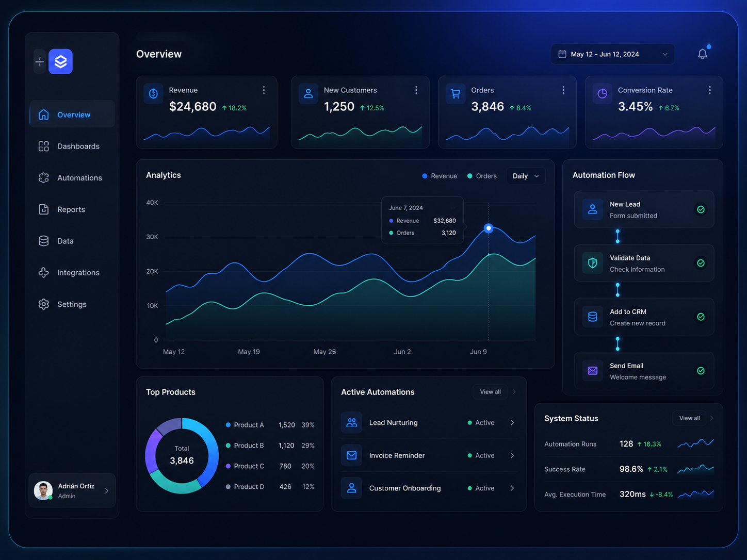Click Validate Data completed checkmark
Image resolution: width=747 pixels, height=560 pixels.
[x=701, y=263]
